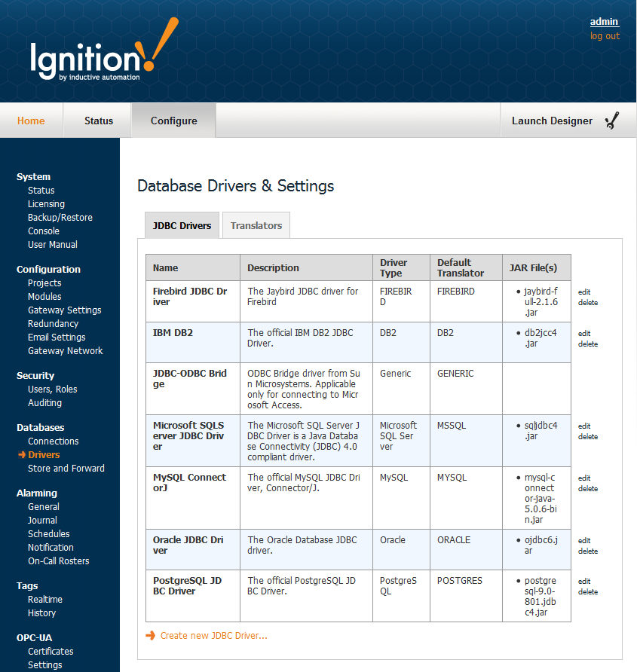Image resolution: width=637 pixels, height=672 pixels.
Task: Click the MSSQL translator cell
Action: tap(467, 441)
